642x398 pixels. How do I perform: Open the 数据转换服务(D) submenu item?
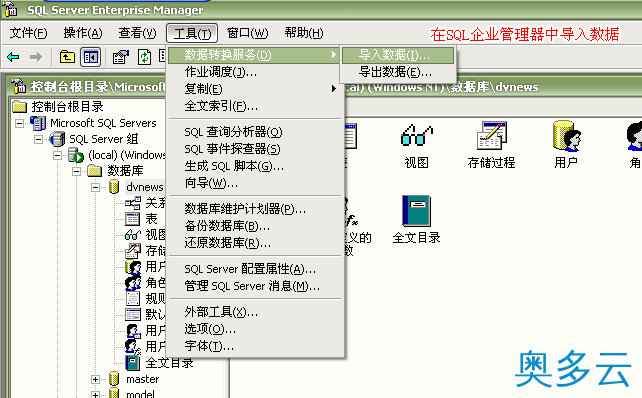coord(255,55)
